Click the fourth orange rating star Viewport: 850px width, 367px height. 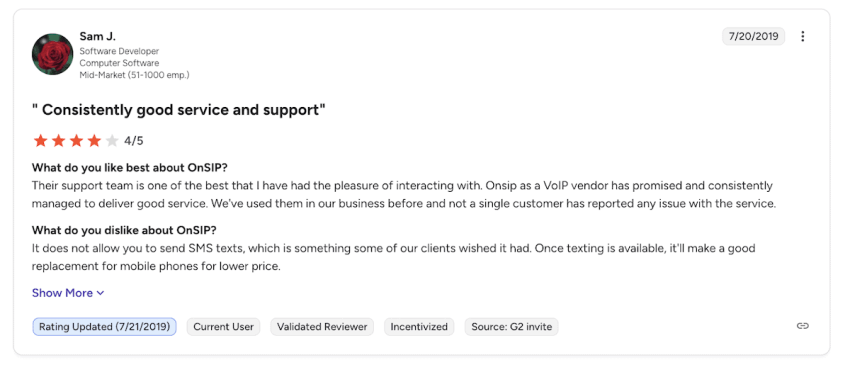(x=94, y=141)
